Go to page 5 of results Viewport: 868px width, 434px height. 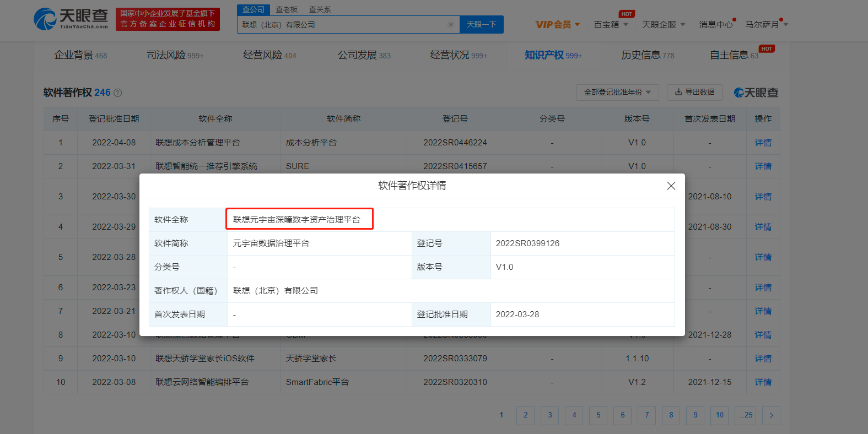[599, 415]
